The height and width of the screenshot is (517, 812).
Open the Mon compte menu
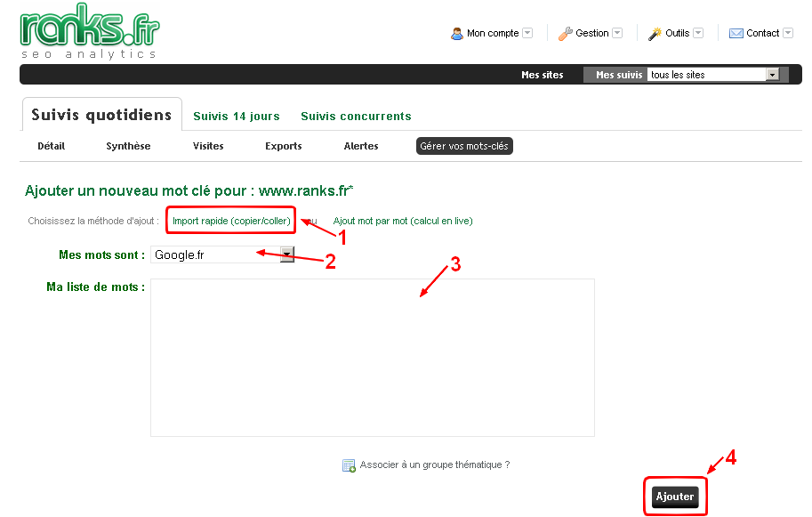492,33
